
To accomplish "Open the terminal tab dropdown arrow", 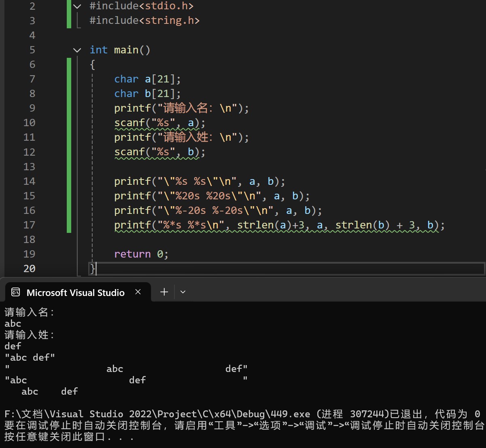I will click(183, 292).
